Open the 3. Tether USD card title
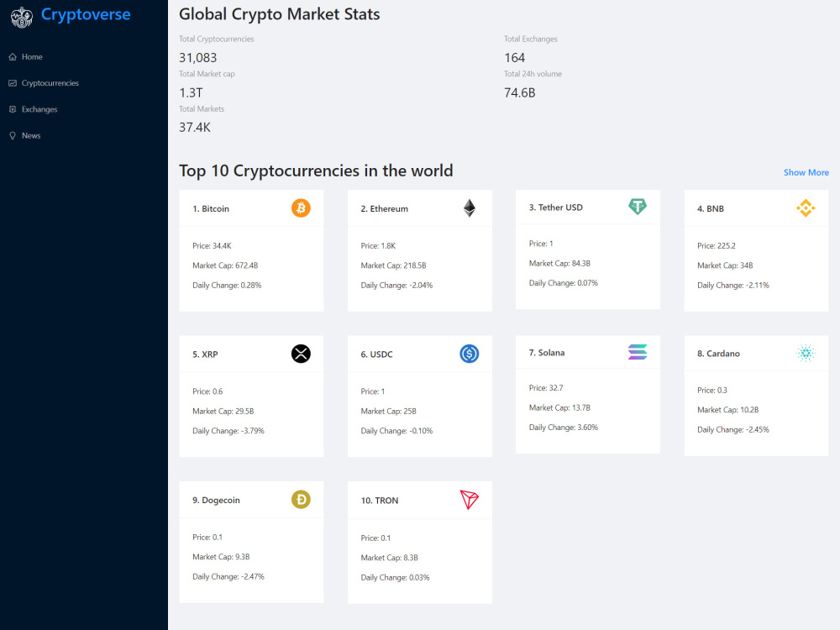The width and height of the screenshot is (840, 630). (555, 207)
